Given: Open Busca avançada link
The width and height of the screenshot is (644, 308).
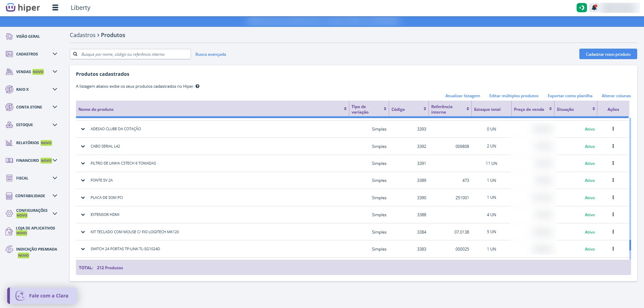Looking at the screenshot, I should (211, 54).
